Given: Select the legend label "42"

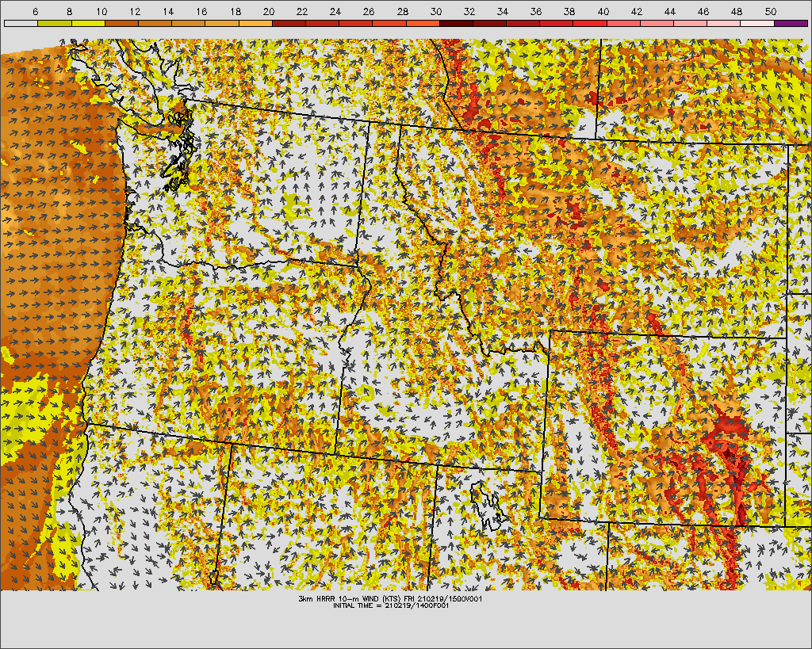Looking at the screenshot, I should (637, 11).
